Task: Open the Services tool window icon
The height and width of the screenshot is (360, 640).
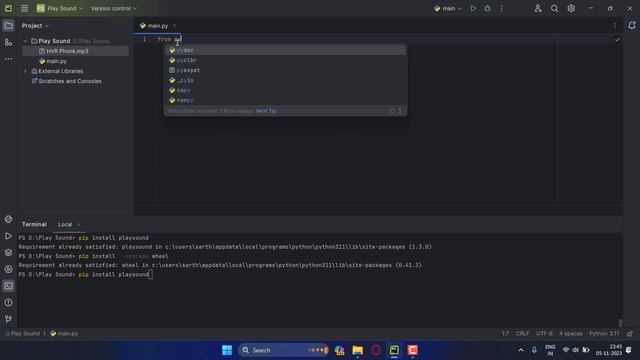Action: pyautogui.click(x=8, y=269)
